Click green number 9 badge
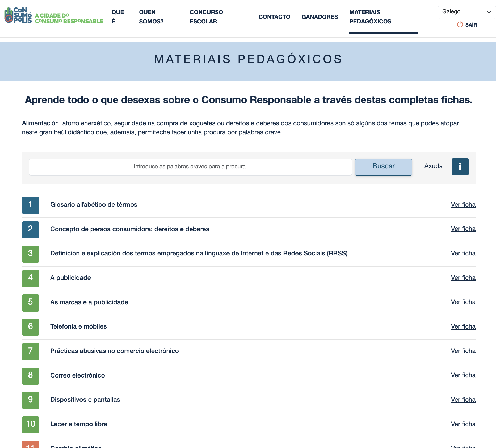Viewport: 496px width, 448px height. coord(31,400)
